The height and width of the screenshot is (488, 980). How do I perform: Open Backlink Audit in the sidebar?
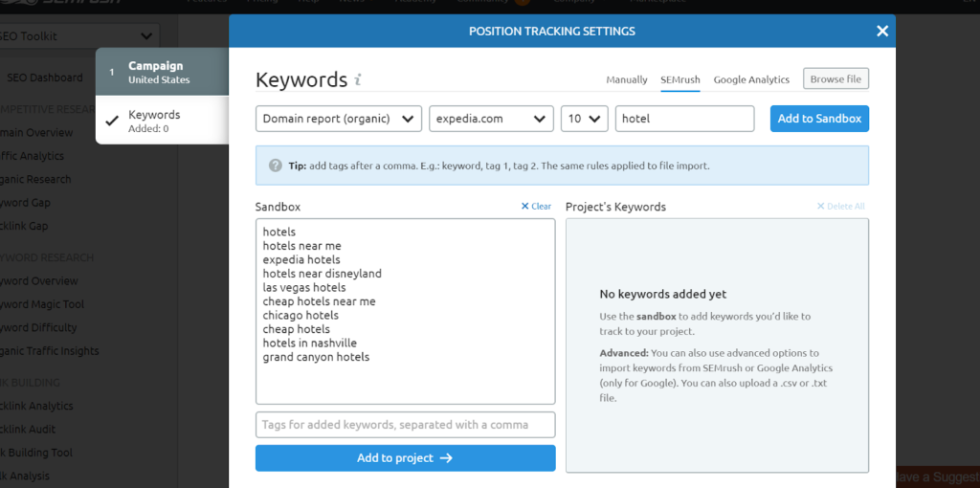pos(28,430)
